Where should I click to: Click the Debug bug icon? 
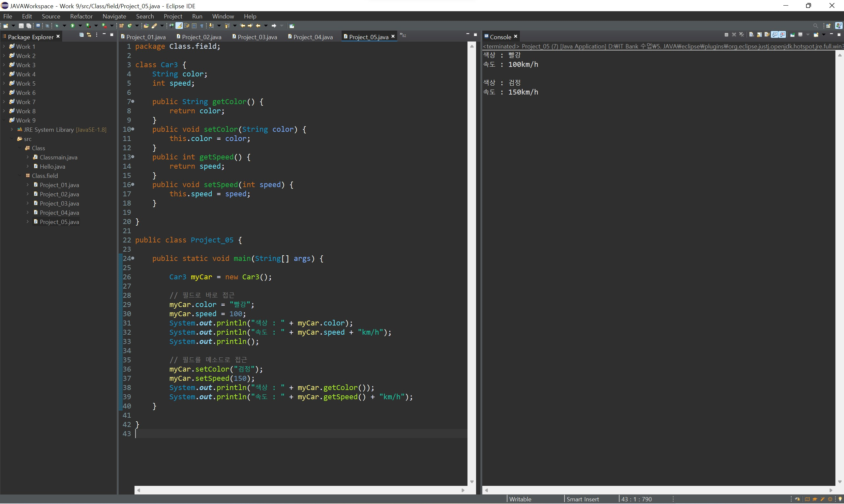(57, 26)
